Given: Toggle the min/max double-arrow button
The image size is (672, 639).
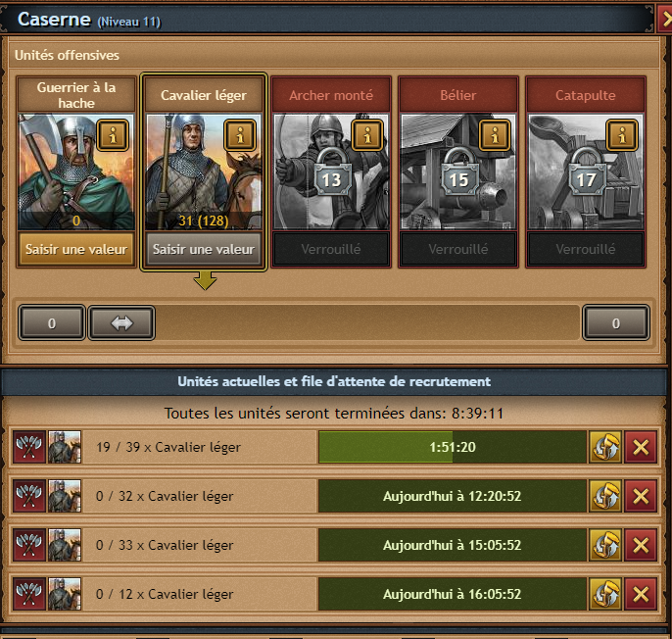Looking at the screenshot, I should tap(121, 323).
